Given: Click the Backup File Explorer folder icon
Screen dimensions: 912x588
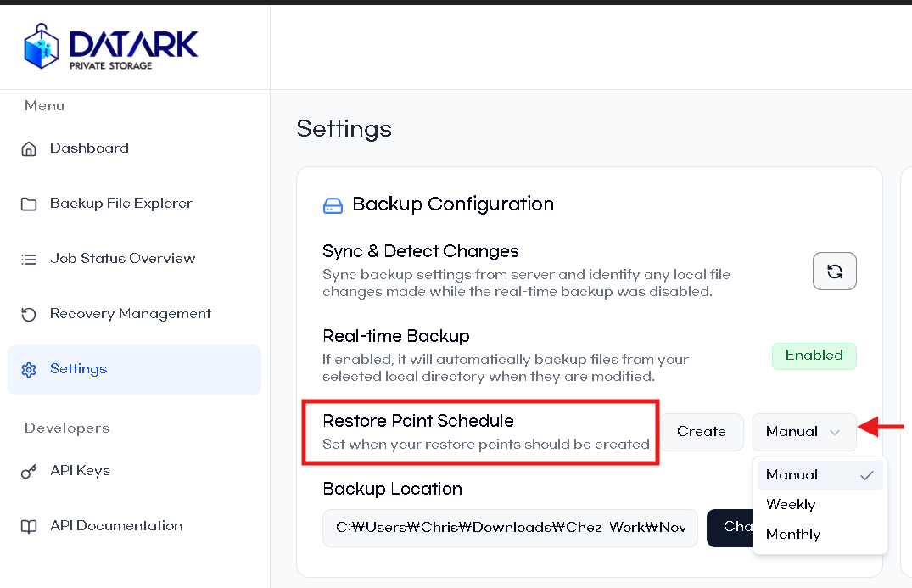Looking at the screenshot, I should [29, 204].
